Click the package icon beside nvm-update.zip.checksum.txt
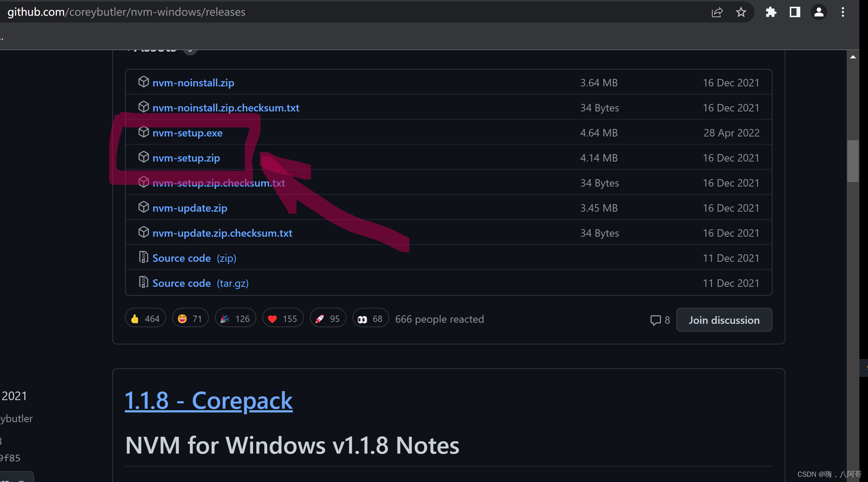Image resolution: width=868 pixels, height=482 pixels. tap(143, 232)
